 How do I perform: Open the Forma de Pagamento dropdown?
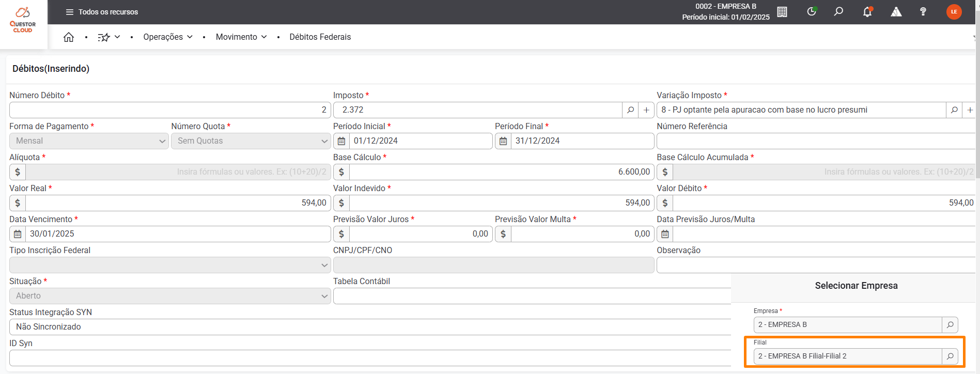89,141
